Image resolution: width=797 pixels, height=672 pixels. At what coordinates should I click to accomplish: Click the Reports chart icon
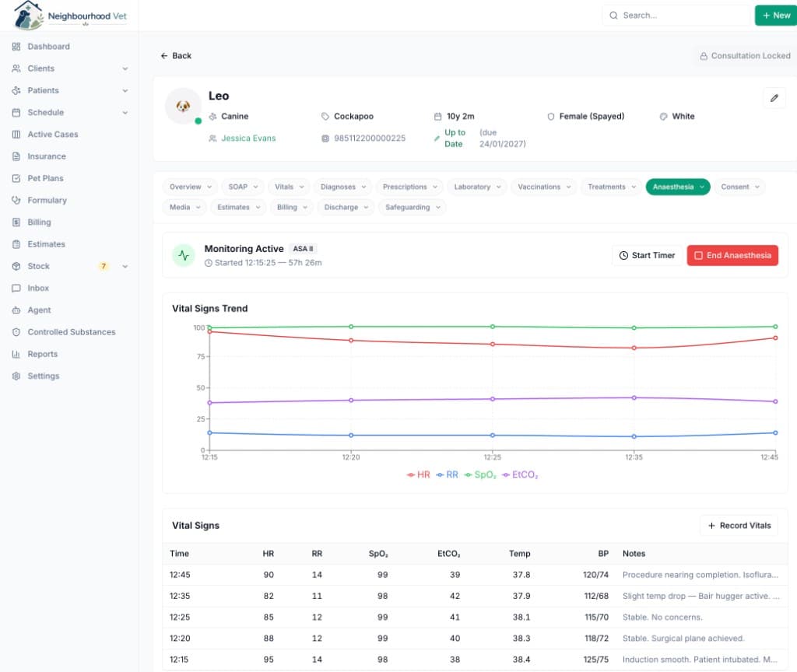coord(16,354)
